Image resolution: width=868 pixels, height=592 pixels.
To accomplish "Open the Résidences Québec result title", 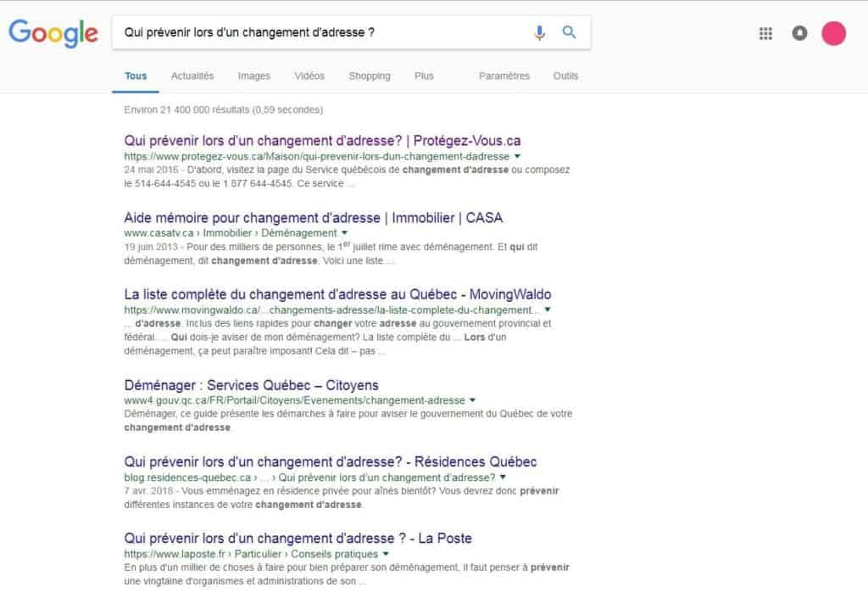I will point(331,462).
